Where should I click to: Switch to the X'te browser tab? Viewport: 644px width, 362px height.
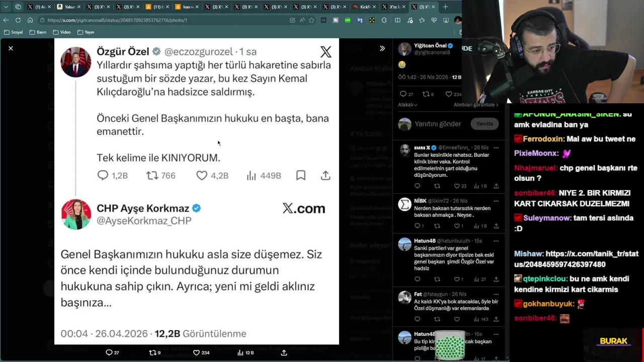pos(394,7)
